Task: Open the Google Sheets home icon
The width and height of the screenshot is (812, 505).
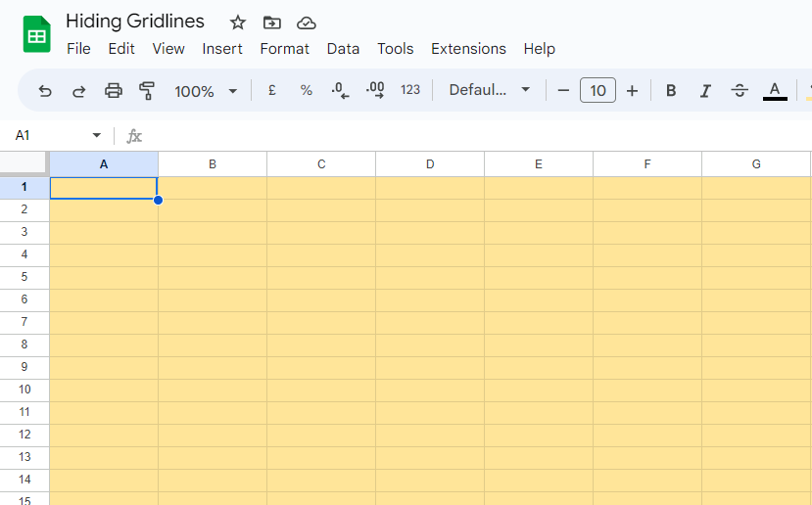Action: [37, 34]
